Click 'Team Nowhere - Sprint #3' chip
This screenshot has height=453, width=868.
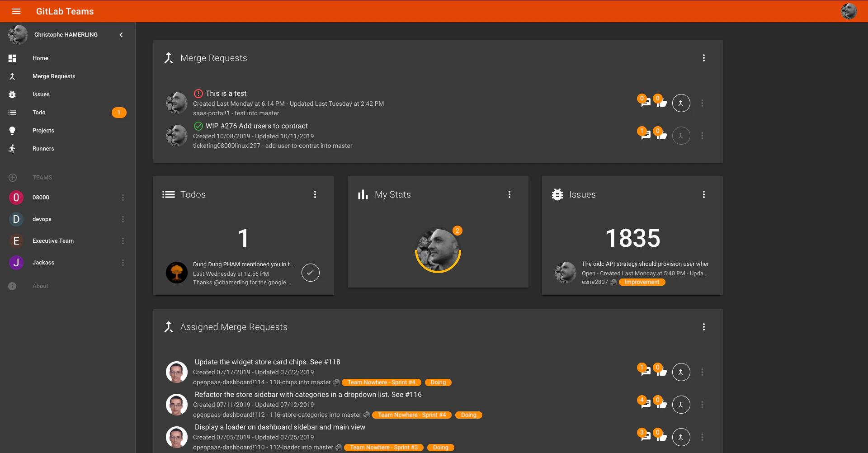(384, 448)
